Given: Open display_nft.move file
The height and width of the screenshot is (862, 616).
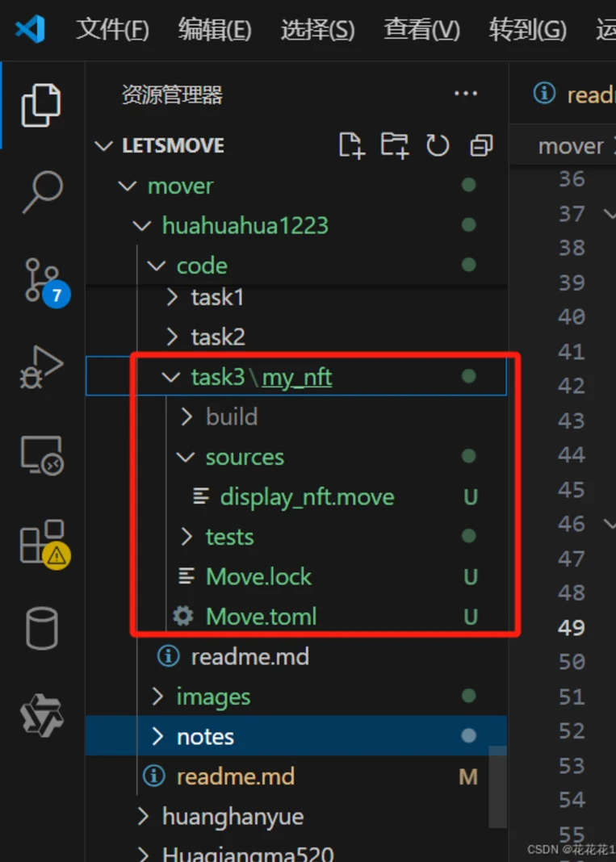Looking at the screenshot, I should [307, 496].
